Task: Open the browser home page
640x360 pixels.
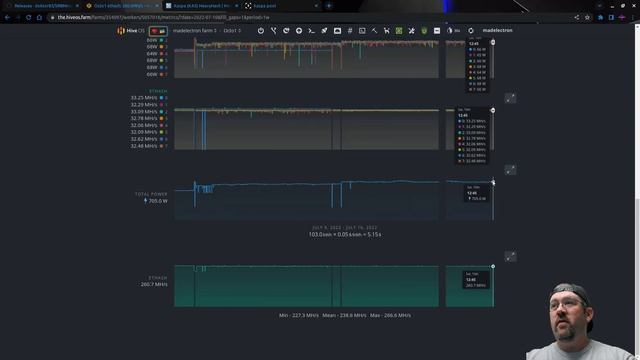Action: (x=39, y=18)
